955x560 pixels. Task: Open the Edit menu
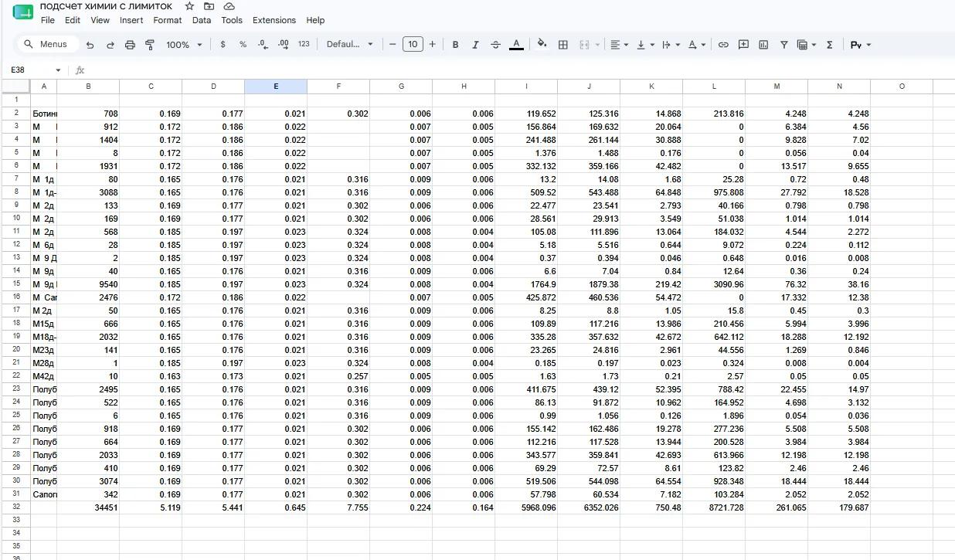pos(73,20)
